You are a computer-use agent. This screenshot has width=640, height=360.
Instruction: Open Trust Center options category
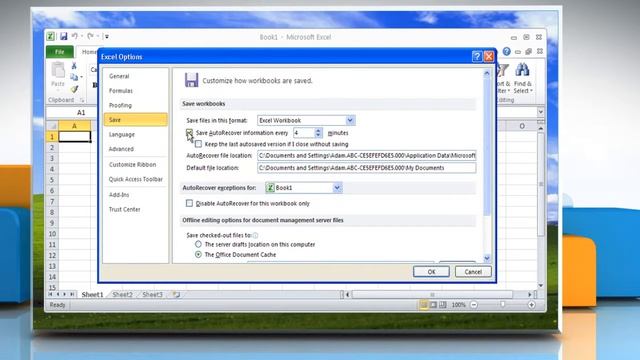(x=124, y=209)
